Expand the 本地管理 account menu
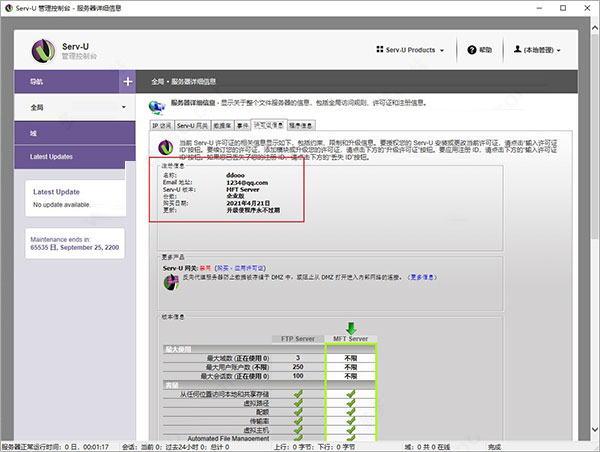The width and height of the screenshot is (600, 452). [541, 49]
